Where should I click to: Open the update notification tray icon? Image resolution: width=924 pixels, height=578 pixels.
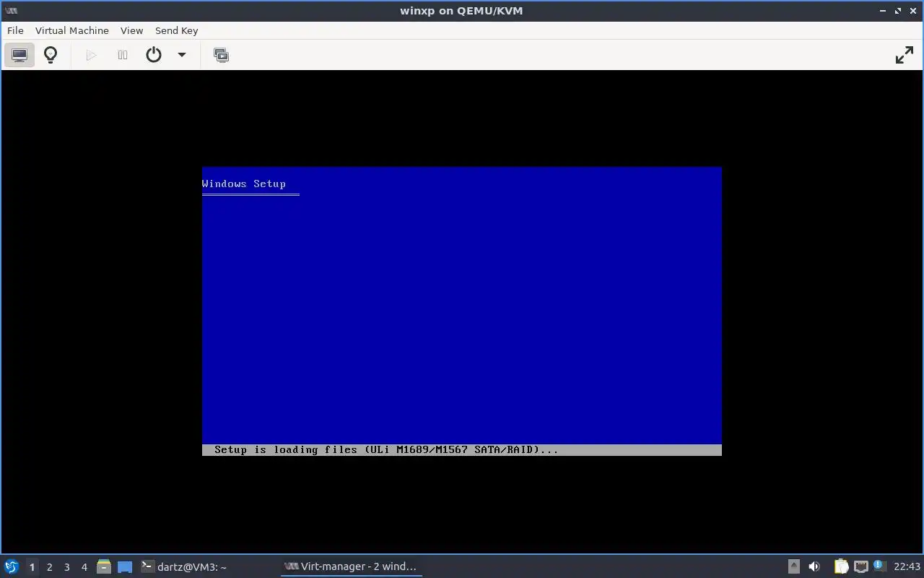tap(879, 566)
